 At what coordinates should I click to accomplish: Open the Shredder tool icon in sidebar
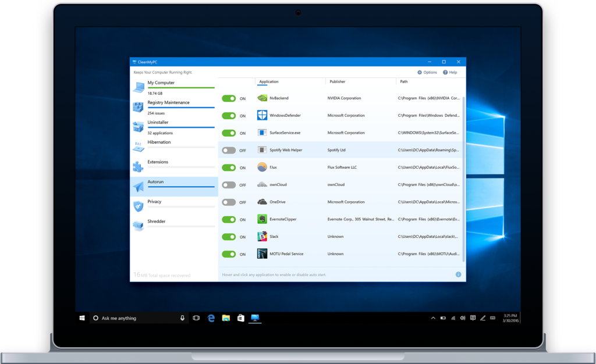[139, 226]
